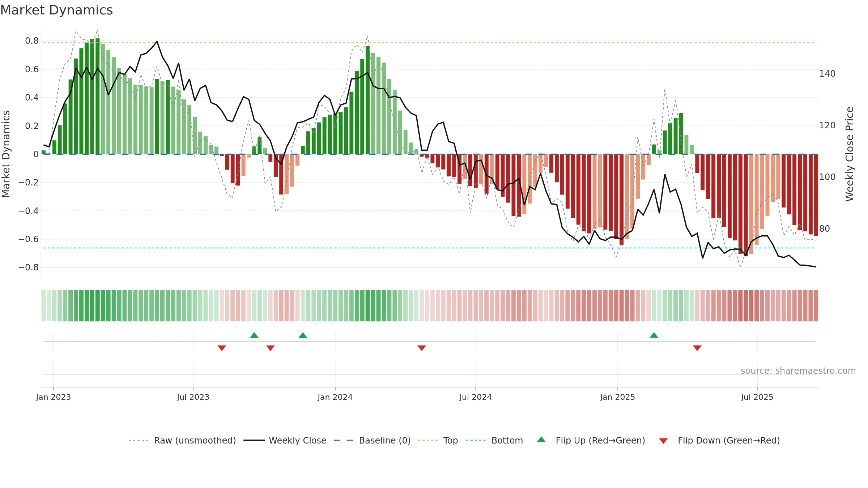
Task: Click the 80 price axis tick label
Action: pyautogui.click(x=825, y=229)
